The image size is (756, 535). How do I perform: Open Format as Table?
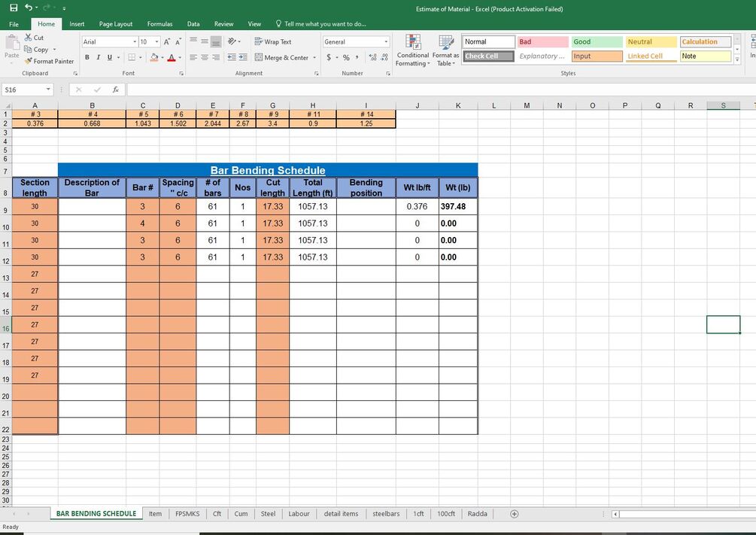pos(445,50)
